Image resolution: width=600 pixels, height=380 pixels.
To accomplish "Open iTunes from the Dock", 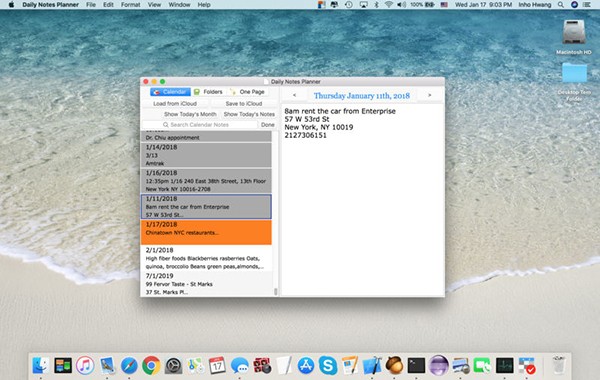I will pos(85,365).
